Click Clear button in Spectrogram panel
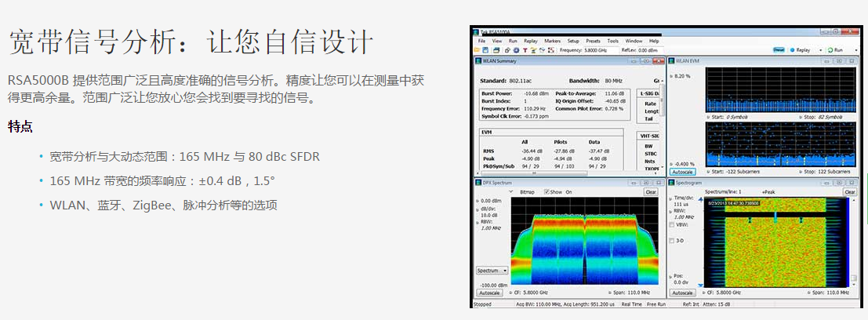This screenshot has width=868, height=320. pyautogui.click(x=849, y=192)
